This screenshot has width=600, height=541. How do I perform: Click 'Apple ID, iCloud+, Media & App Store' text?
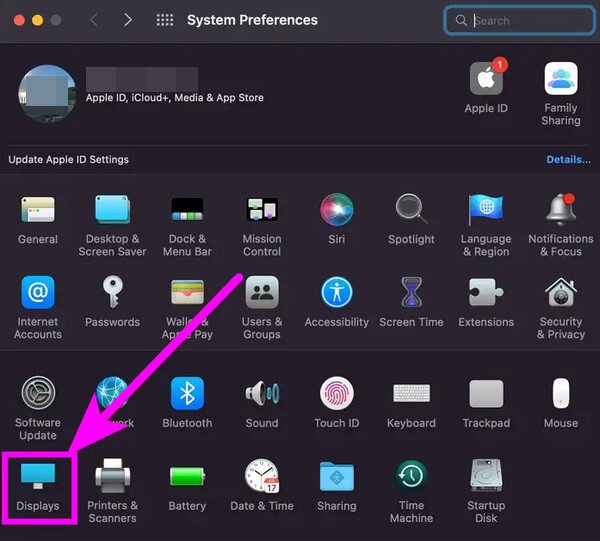tap(174, 98)
